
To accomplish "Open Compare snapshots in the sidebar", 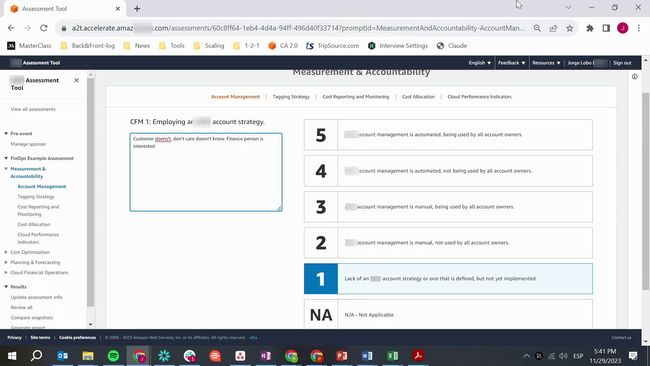I will pyautogui.click(x=32, y=318).
